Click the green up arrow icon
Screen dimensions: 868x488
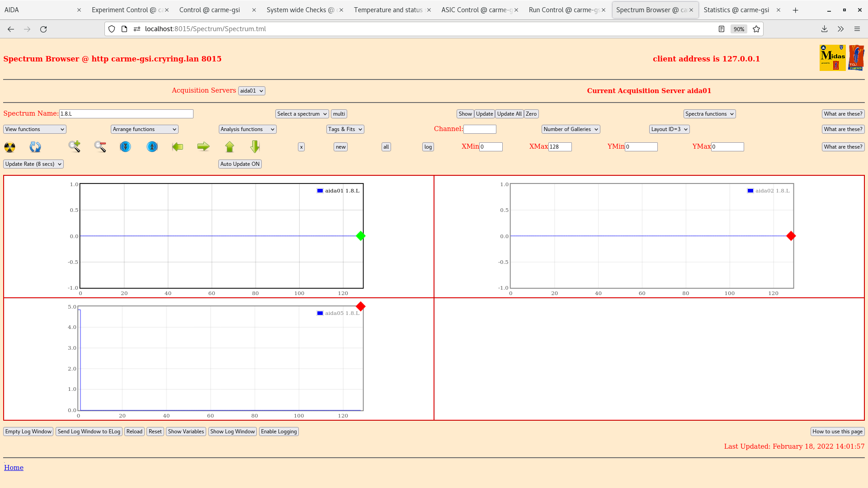coord(230,147)
